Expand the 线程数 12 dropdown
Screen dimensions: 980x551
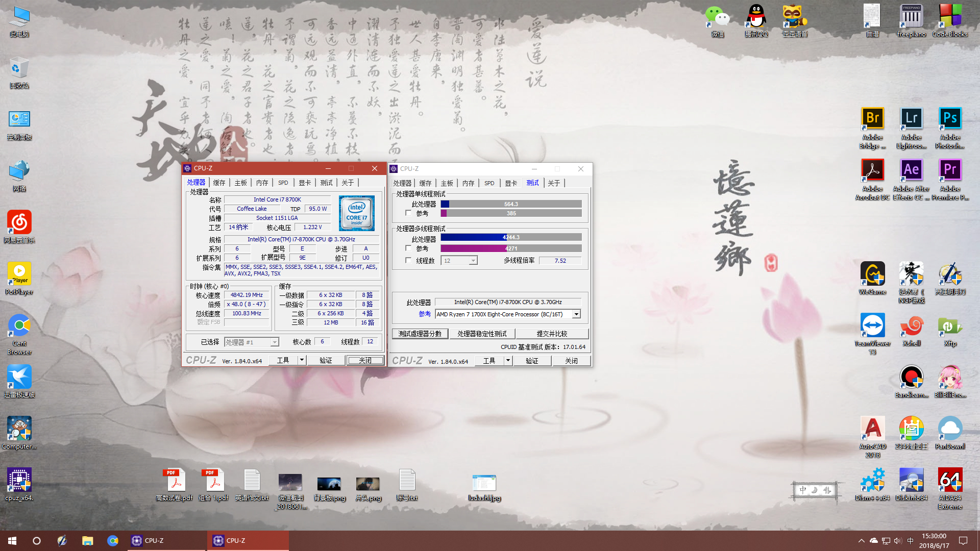473,261
